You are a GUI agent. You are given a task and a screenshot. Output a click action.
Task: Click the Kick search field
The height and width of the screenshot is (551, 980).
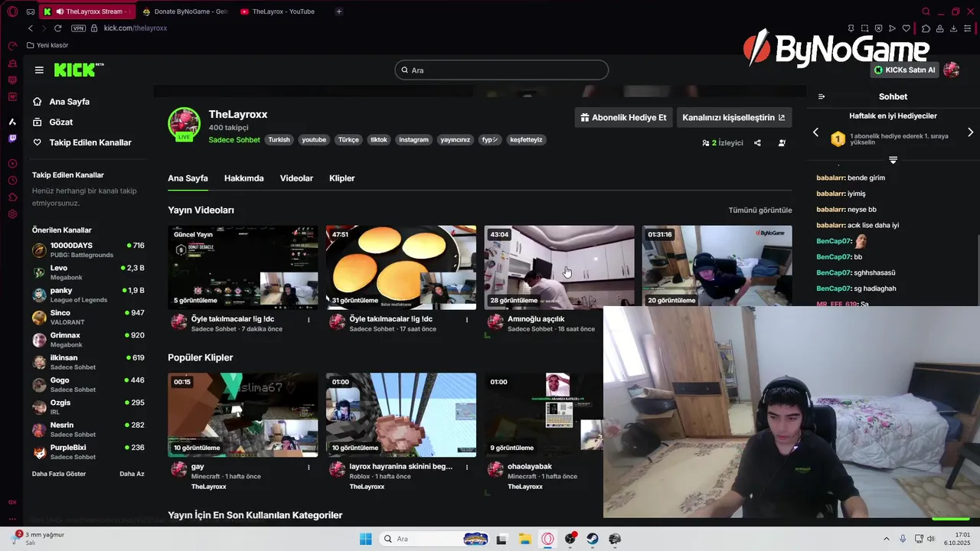(501, 70)
